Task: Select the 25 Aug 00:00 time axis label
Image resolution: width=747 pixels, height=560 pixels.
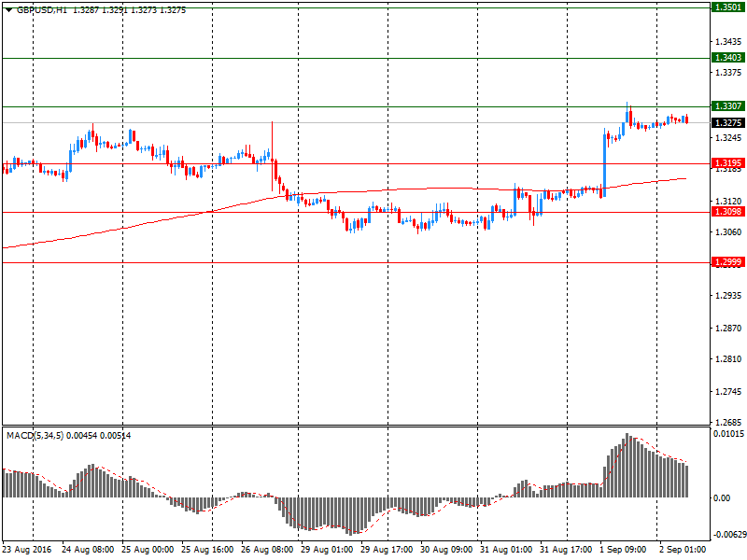Action: point(148,550)
